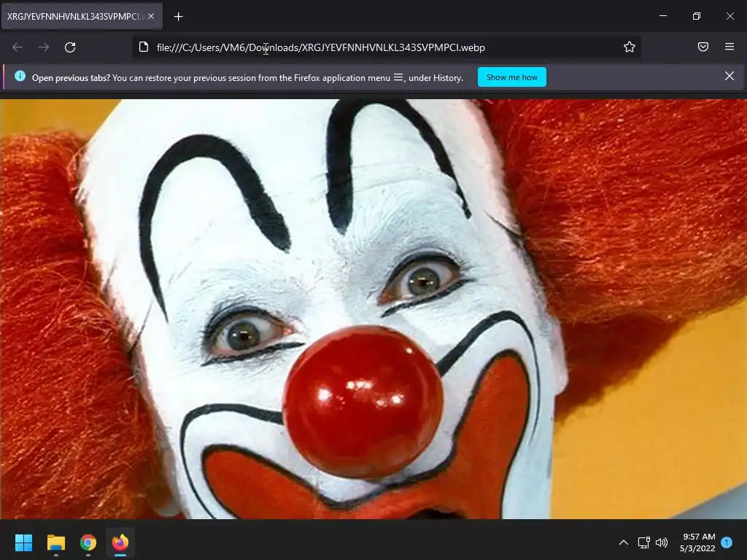747x560 pixels.
Task: Show hidden system tray icons
Action: point(623,542)
